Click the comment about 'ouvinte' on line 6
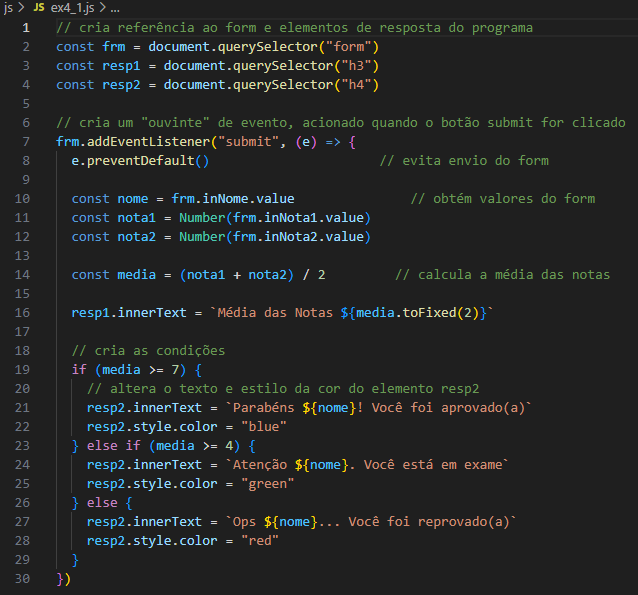638x595 pixels. 341,122
